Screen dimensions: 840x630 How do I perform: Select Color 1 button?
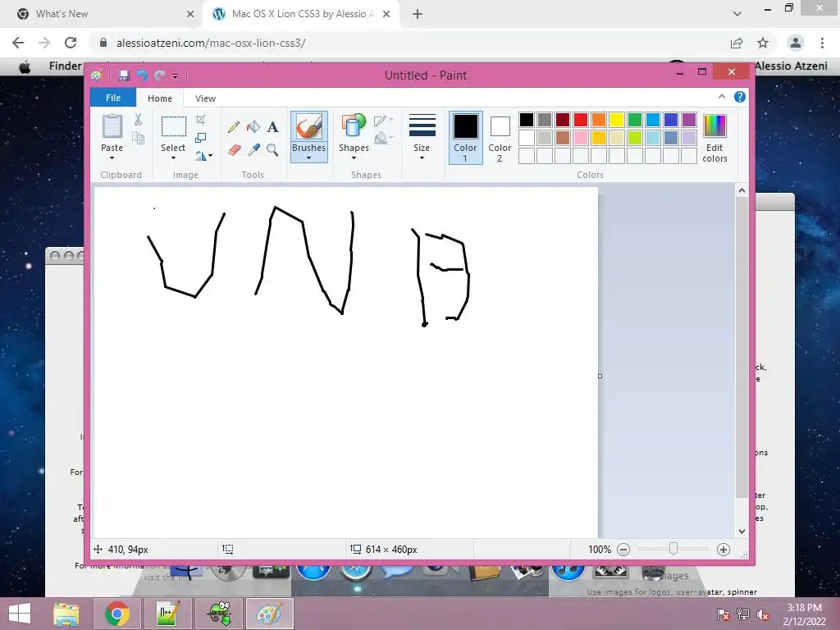tap(466, 137)
